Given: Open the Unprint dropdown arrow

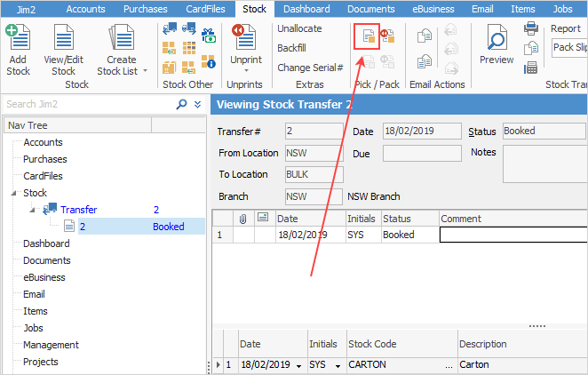Looking at the screenshot, I should click(246, 70).
